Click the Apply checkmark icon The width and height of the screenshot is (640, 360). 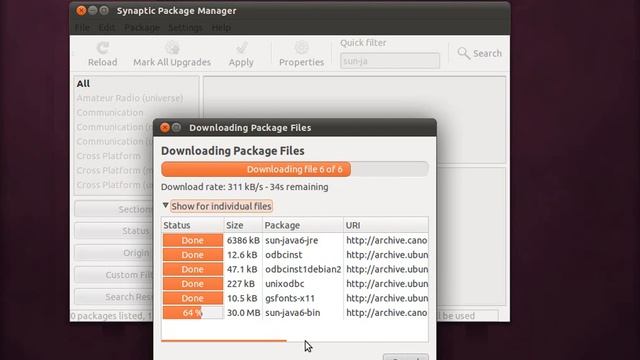coord(242,48)
